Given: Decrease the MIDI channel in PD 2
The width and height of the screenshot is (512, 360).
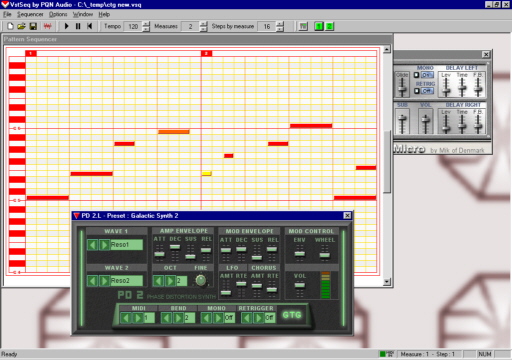Looking at the screenshot, I should 126,318.
